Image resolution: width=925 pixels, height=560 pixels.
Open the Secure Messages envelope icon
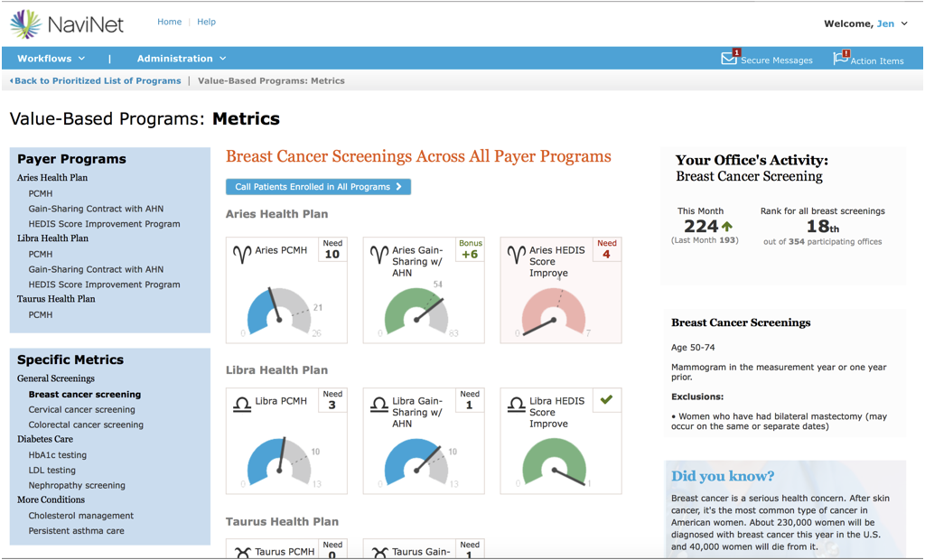(x=730, y=57)
